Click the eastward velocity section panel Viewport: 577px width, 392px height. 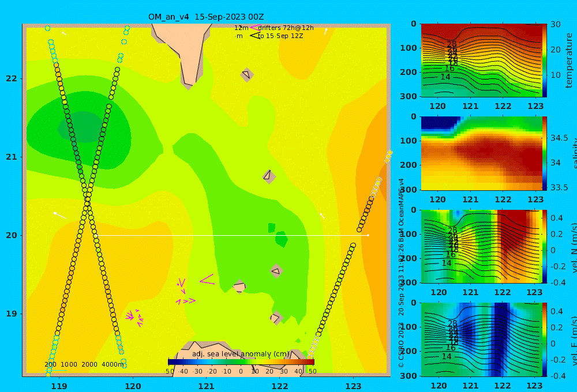(x=482, y=340)
